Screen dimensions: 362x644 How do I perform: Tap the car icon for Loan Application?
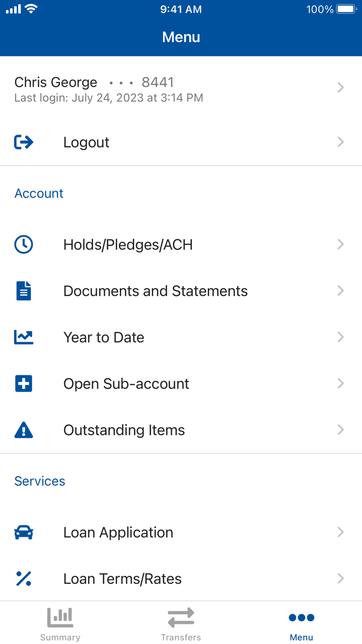24,532
